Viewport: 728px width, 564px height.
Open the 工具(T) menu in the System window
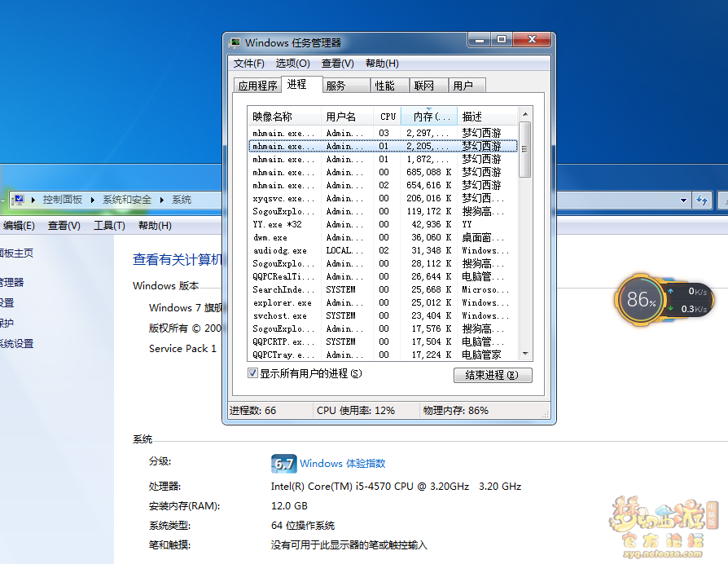[110, 226]
